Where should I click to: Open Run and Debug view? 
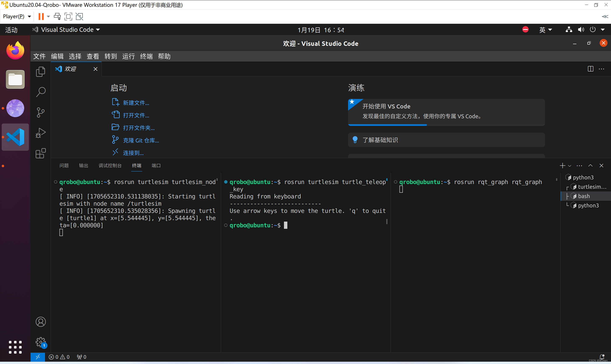41,133
